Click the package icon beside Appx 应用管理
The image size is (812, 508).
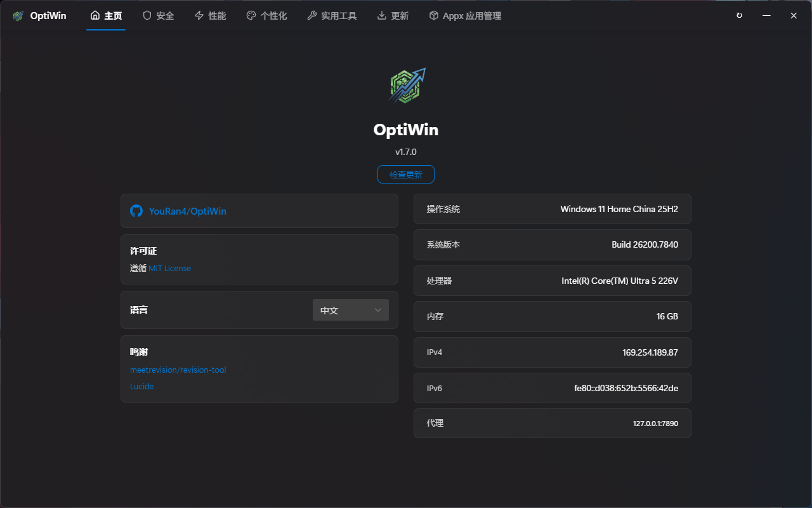(434, 15)
